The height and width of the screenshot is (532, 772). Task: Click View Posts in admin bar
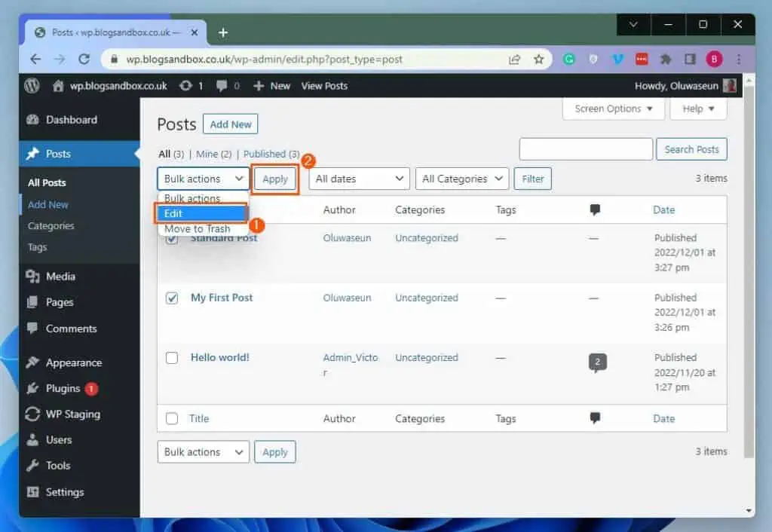[324, 86]
